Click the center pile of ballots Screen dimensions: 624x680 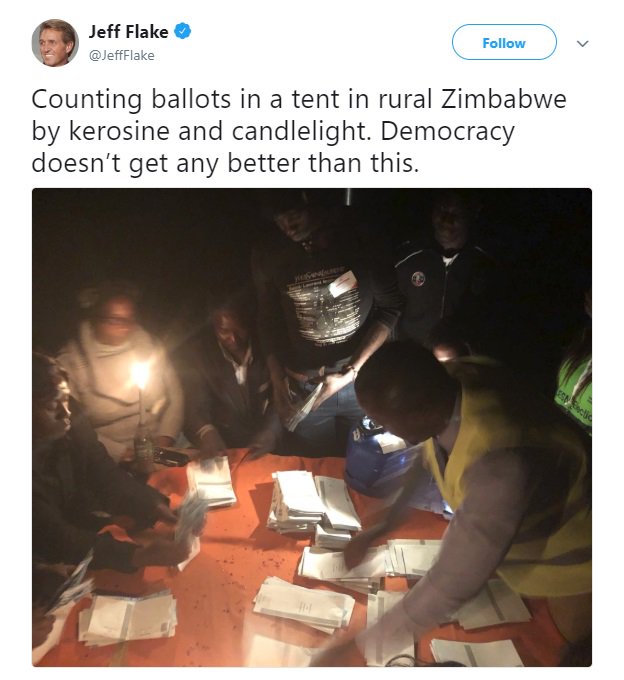click(313, 503)
